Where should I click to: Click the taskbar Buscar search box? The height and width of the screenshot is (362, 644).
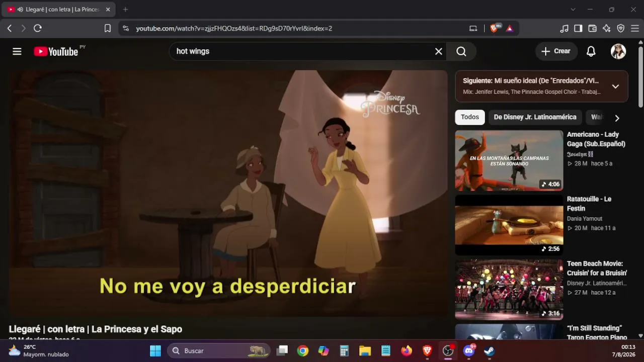tap(219, 351)
